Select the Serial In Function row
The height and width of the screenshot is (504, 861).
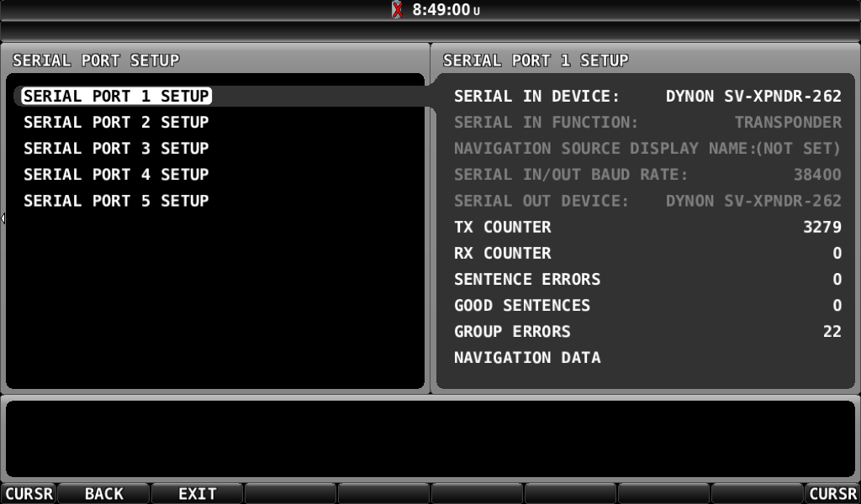647,123
